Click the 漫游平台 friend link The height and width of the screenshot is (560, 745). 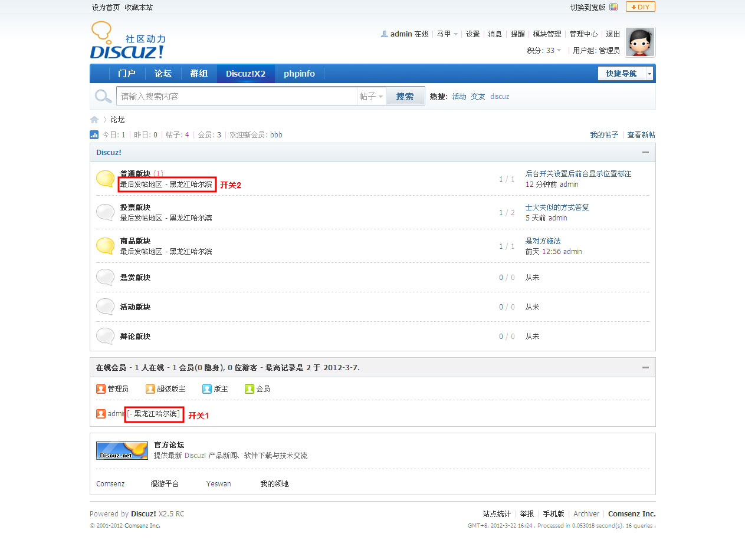165,484
